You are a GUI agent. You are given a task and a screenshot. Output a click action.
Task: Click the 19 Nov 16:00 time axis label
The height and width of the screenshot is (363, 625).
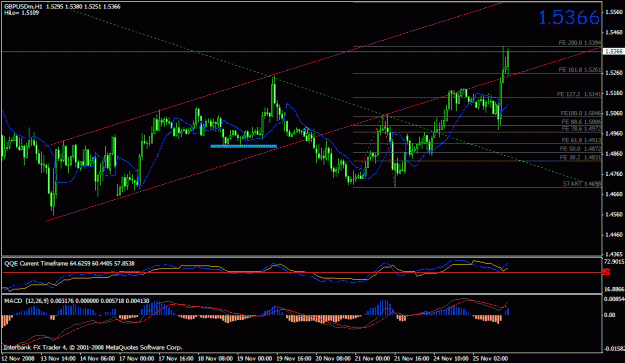(294, 358)
